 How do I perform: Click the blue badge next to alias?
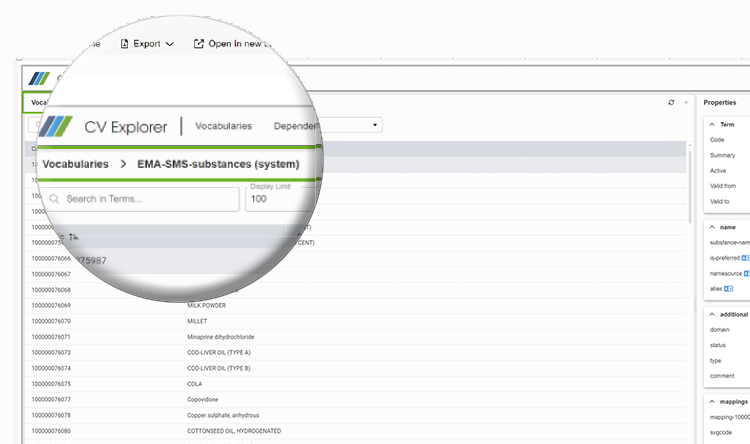[x=728, y=289]
